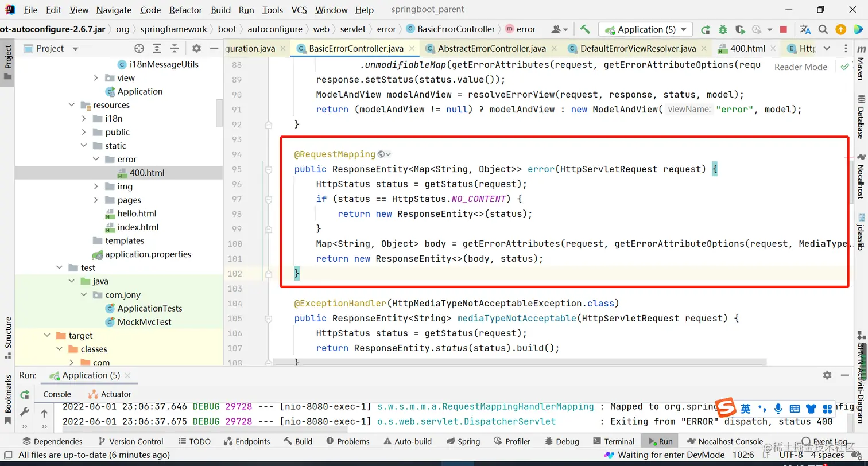
Task: Run Application with Coverage shield icon
Action: tap(740, 29)
